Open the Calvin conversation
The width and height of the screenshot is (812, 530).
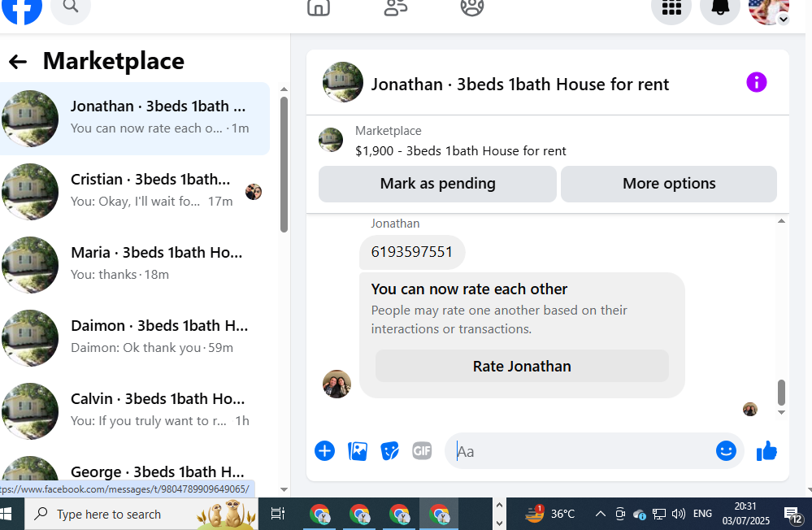coord(135,411)
